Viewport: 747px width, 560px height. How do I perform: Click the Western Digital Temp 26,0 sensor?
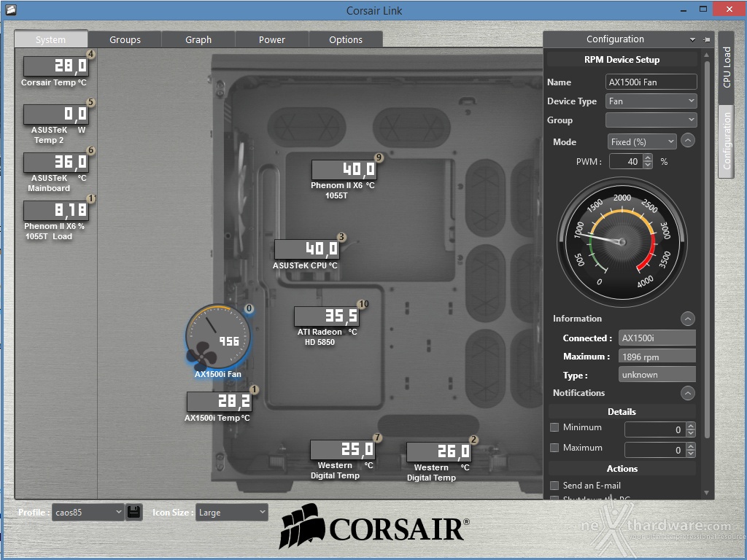coord(438,452)
